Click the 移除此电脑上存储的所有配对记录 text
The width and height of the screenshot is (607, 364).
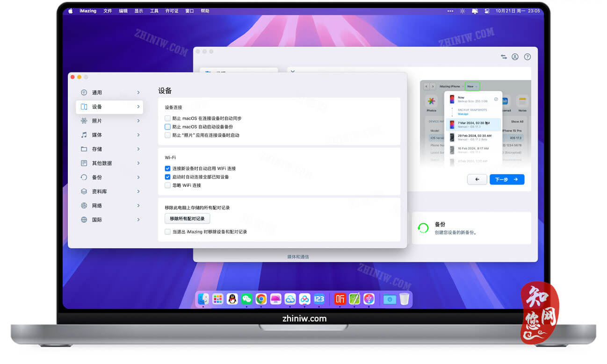pos(197,207)
